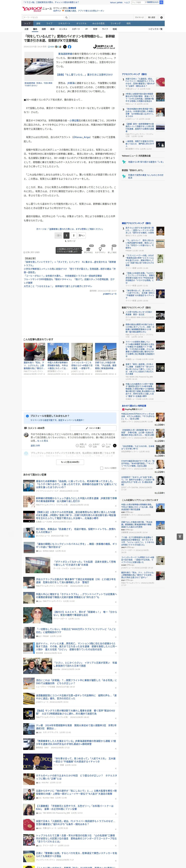The height and width of the screenshot is (868, 186).
Task: Share article on Facebook icon
Action: coord(70,47)
